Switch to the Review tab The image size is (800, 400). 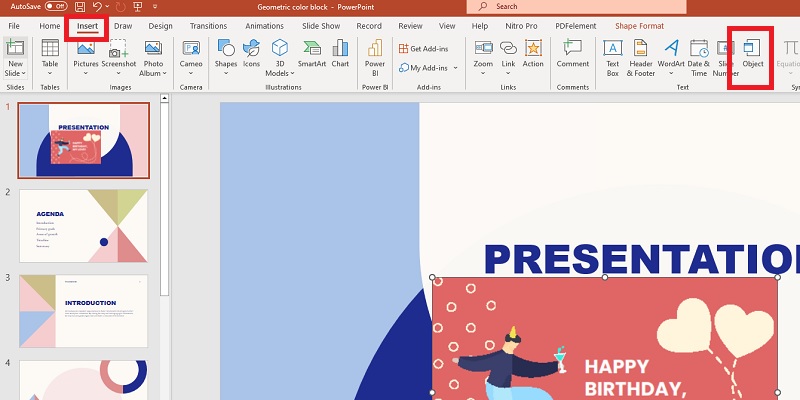(410, 26)
